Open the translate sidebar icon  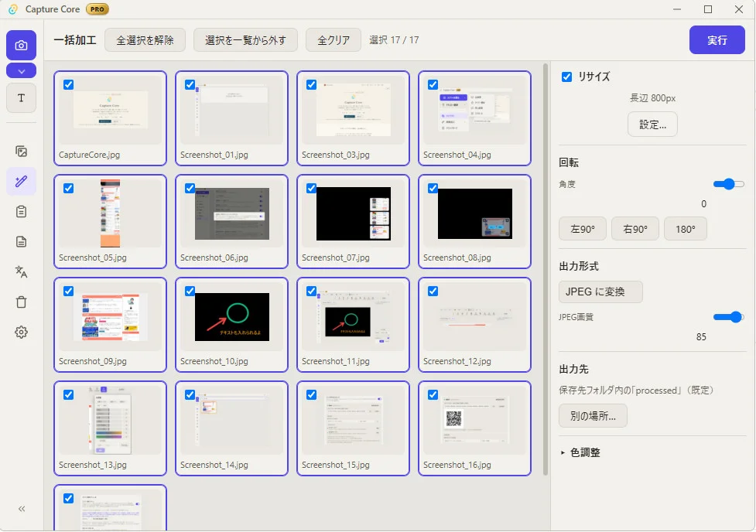coord(21,271)
